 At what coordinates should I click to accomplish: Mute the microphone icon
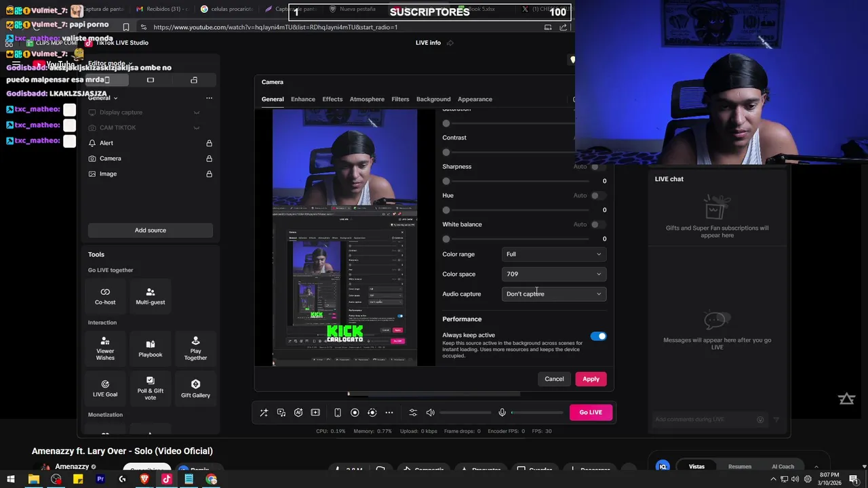pyautogui.click(x=502, y=413)
